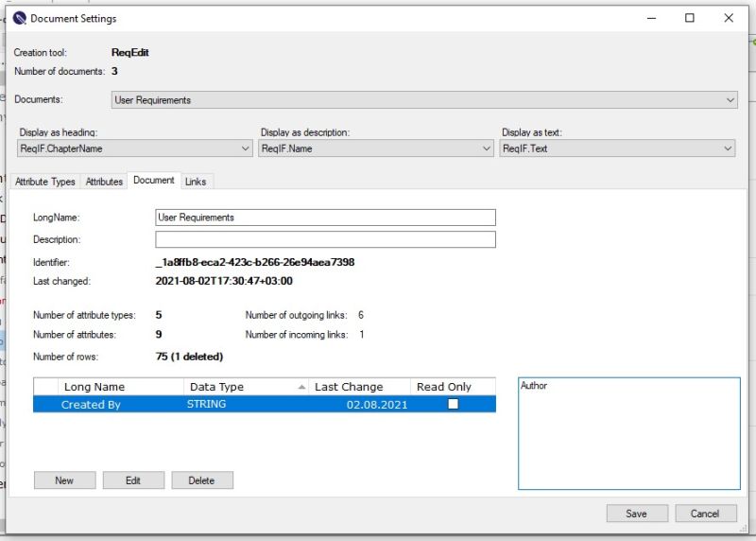Viewport: 756px width, 541px height.
Task: Click the Last changed timestamp value
Action: [x=224, y=281]
